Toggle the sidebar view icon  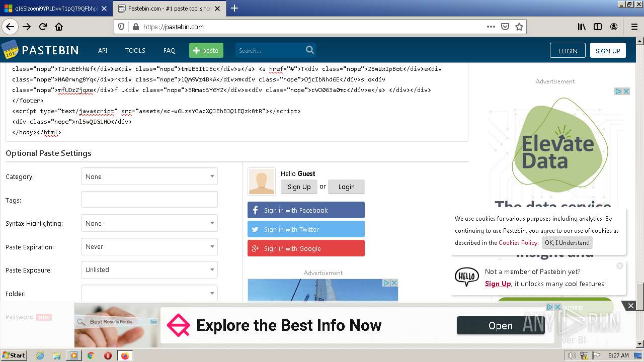(598, 27)
